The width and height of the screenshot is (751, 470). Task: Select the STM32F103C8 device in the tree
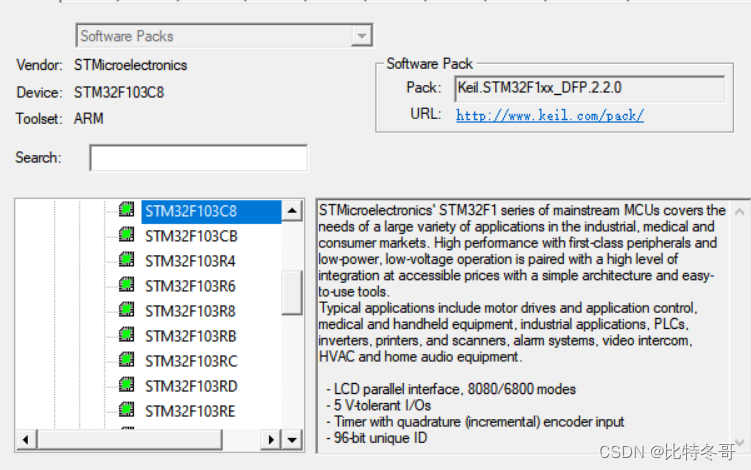pyautogui.click(x=211, y=212)
